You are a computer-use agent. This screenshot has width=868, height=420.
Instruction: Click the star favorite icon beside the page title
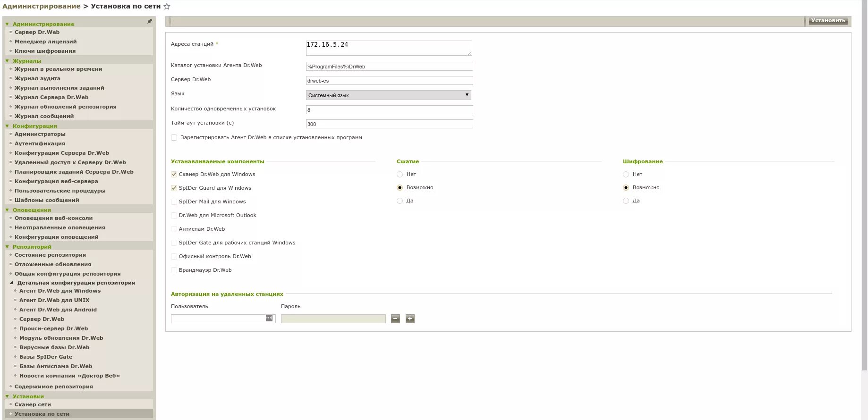coord(167,7)
